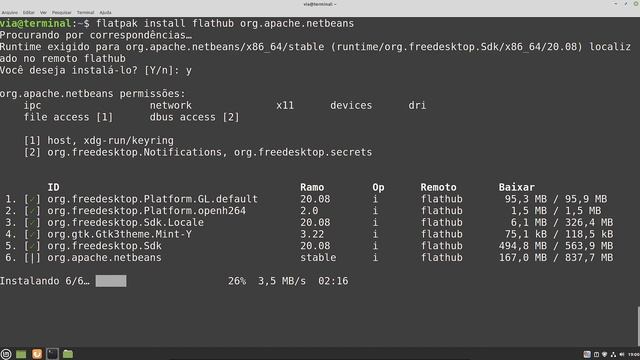Click the volume speaker tray icon

click(622, 354)
